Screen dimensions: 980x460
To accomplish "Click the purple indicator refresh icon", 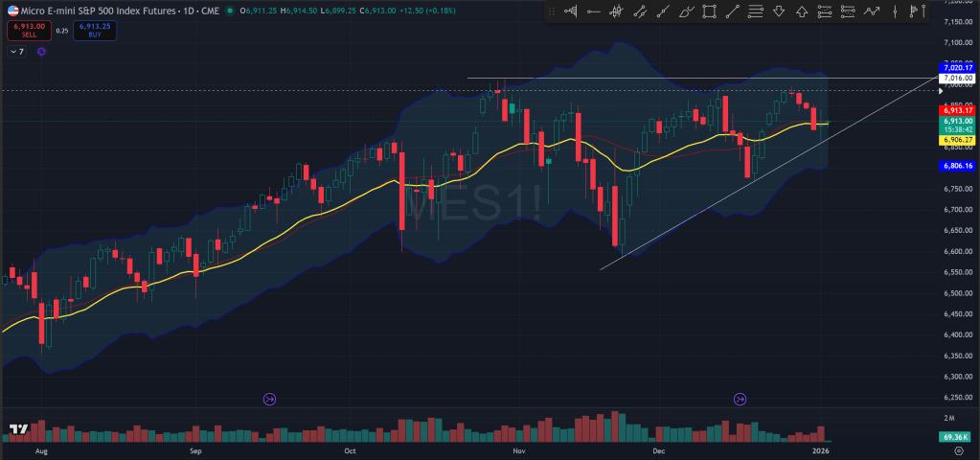I will (x=41, y=52).
